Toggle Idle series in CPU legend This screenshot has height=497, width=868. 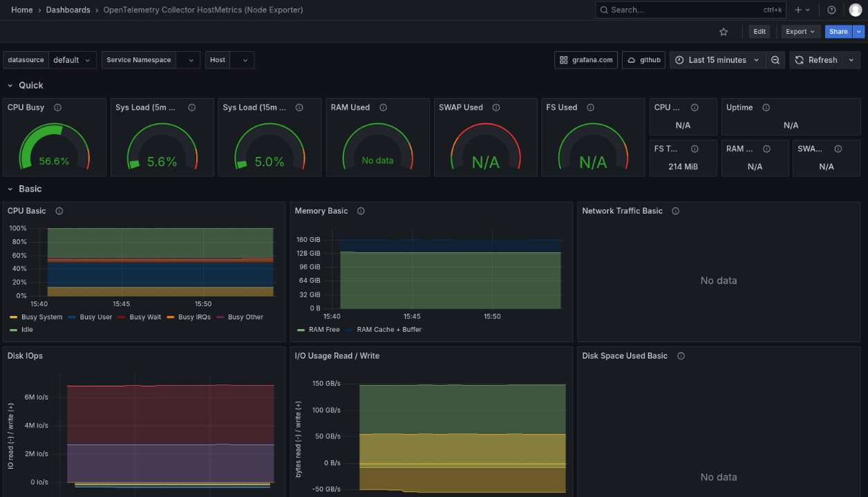(x=27, y=330)
